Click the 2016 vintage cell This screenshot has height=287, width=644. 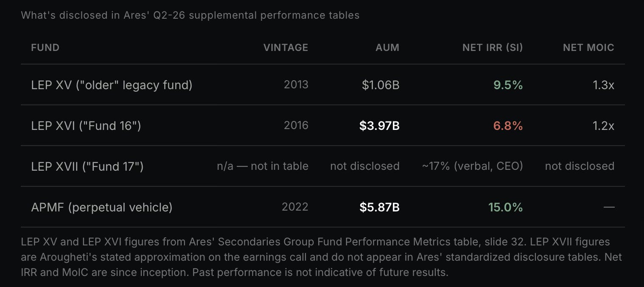point(296,126)
